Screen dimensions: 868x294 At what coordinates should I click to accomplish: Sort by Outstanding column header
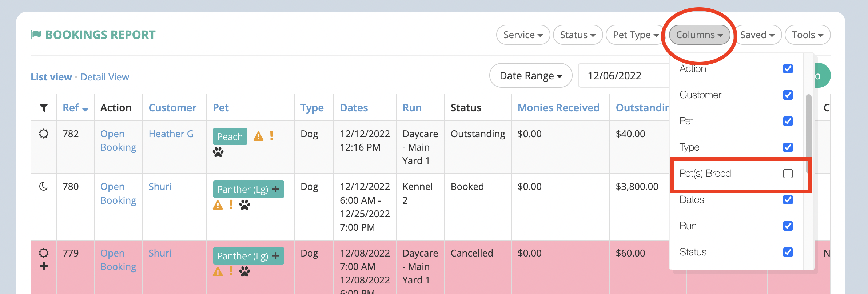[642, 108]
